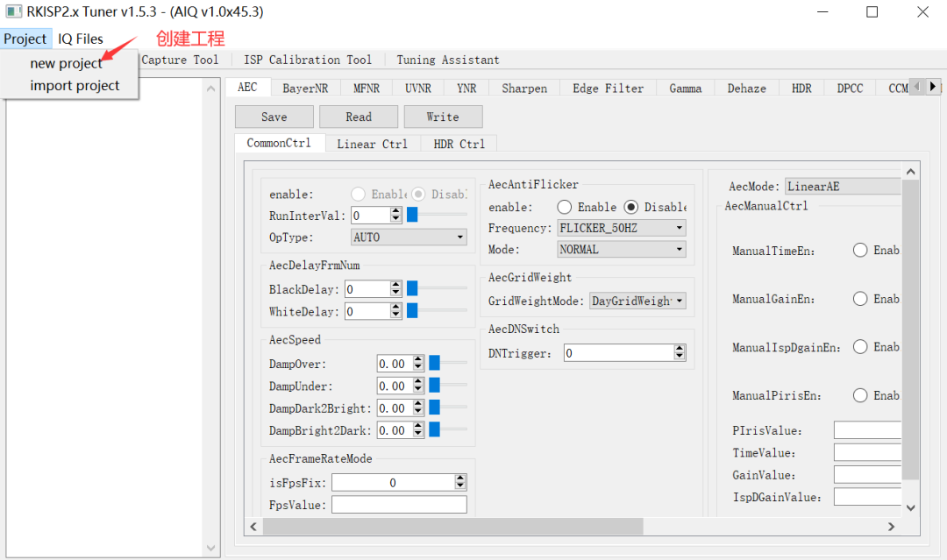Click the DampDark2Bright value field
947x560 pixels.
click(395, 408)
